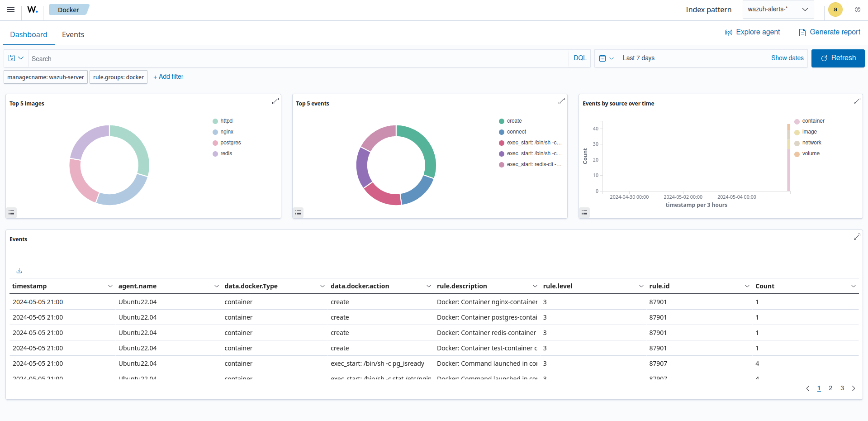This screenshot has height=421, width=868.
Task: Open the user avatar icon
Action: (835, 10)
